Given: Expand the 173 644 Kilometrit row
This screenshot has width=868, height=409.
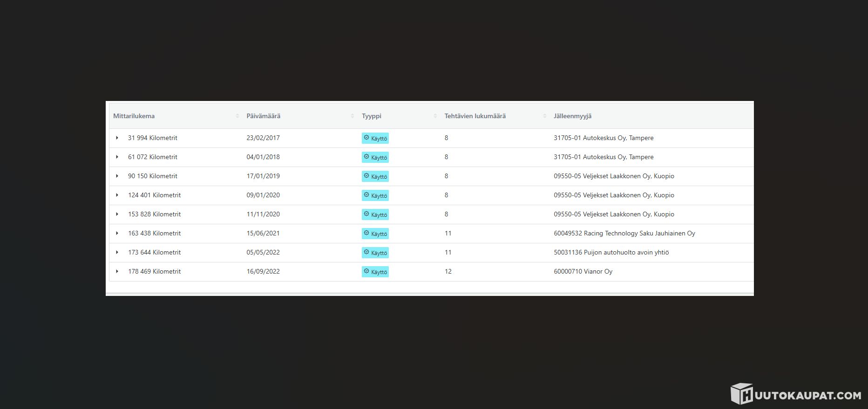Looking at the screenshot, I should [x=117, y=252].
